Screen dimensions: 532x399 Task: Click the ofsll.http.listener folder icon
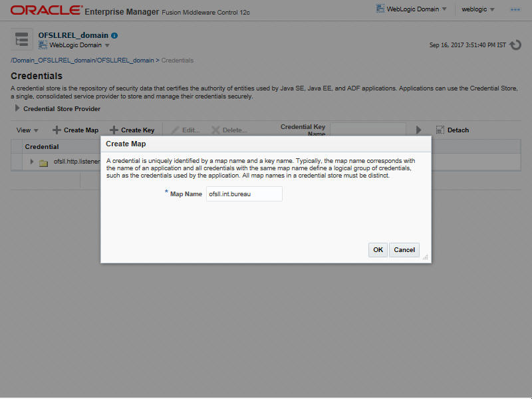pos(43,163)
